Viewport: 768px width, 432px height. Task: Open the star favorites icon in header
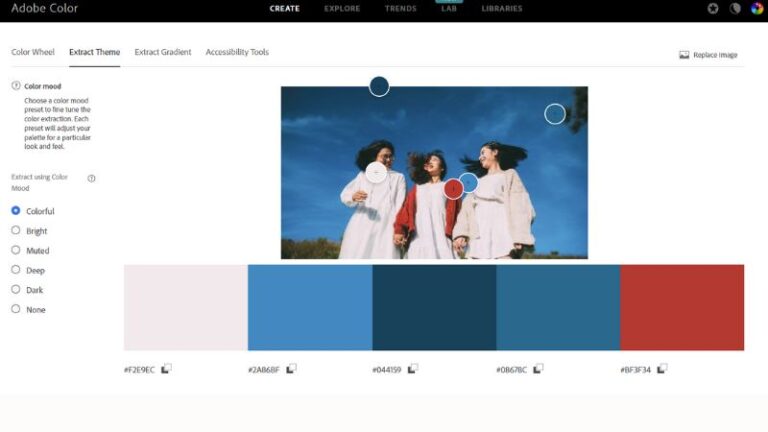[x=713, y=8]
